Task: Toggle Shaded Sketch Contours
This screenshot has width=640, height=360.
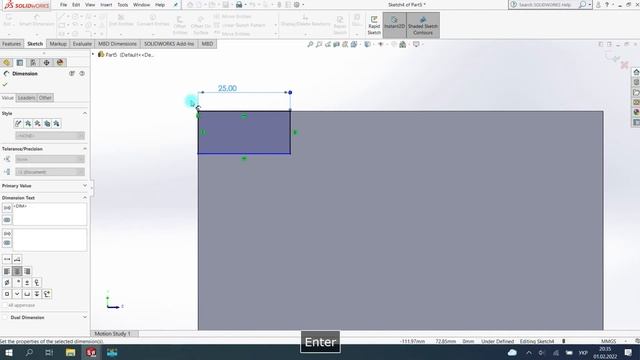Action: pos(423,25)
